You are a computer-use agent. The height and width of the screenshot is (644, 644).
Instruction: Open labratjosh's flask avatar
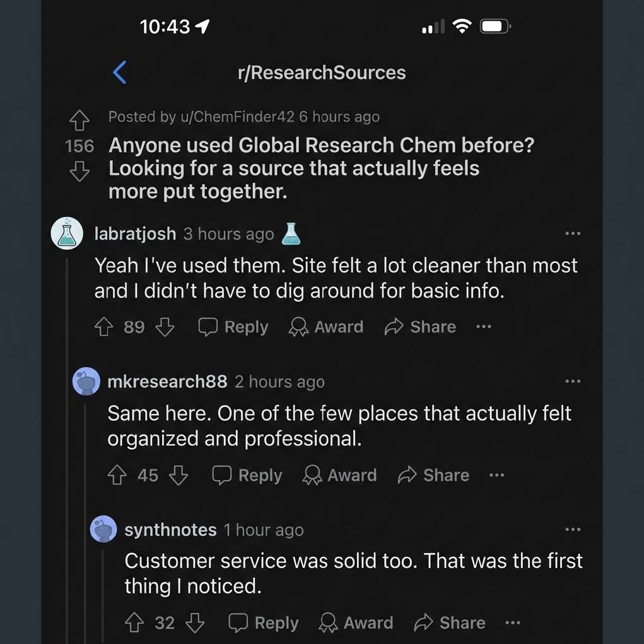coord(67,233)
